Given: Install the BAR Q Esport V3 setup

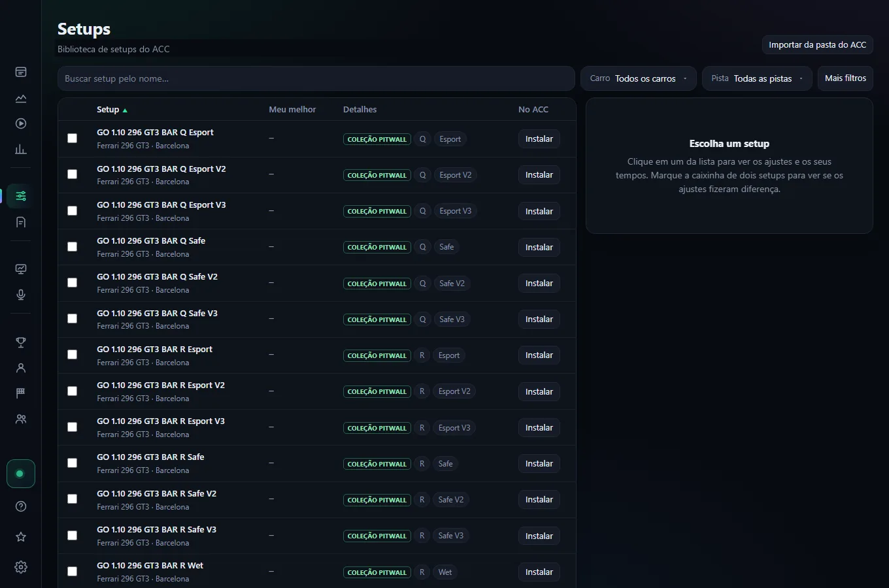Looking at the screenshot, I should 539,211.
